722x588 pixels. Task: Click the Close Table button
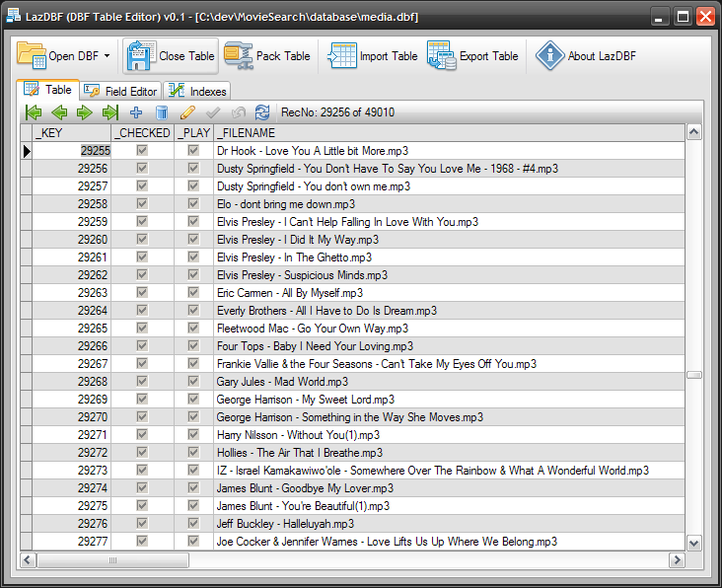[171, 55]
